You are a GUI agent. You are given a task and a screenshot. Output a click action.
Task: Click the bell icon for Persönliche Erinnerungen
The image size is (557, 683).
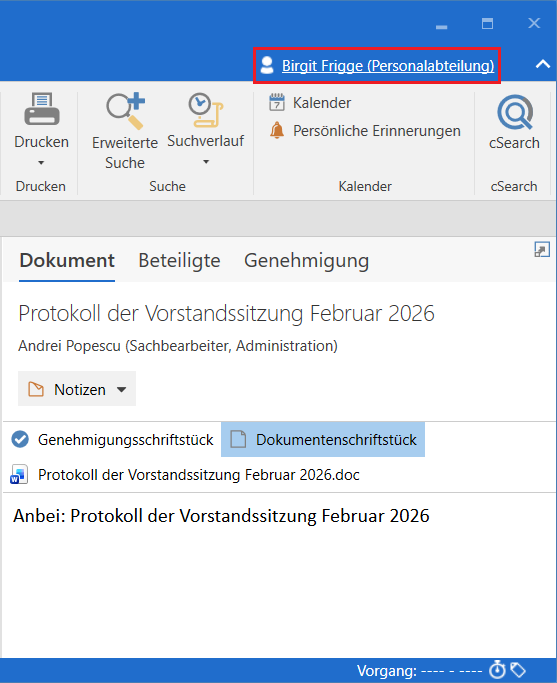[x=277, y=130]
